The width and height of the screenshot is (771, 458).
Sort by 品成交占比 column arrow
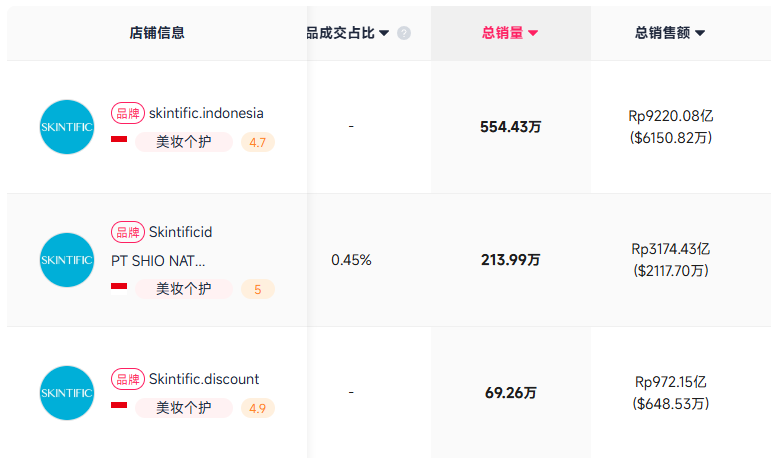pyautogui.click(x=384, y=33)
